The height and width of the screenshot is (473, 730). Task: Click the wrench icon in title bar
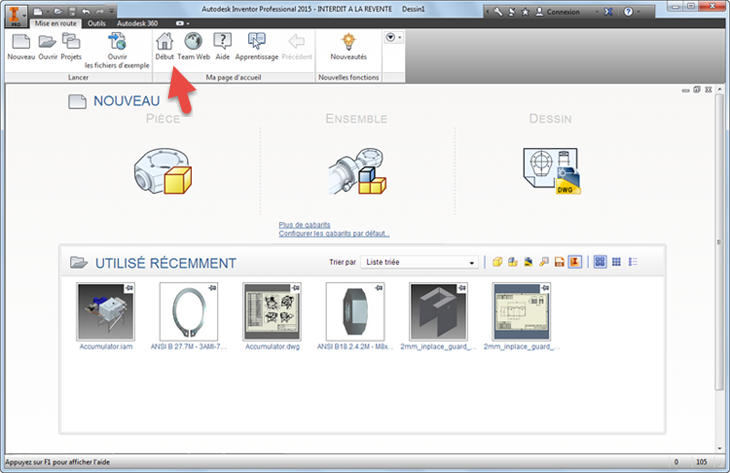coord(498,12)
